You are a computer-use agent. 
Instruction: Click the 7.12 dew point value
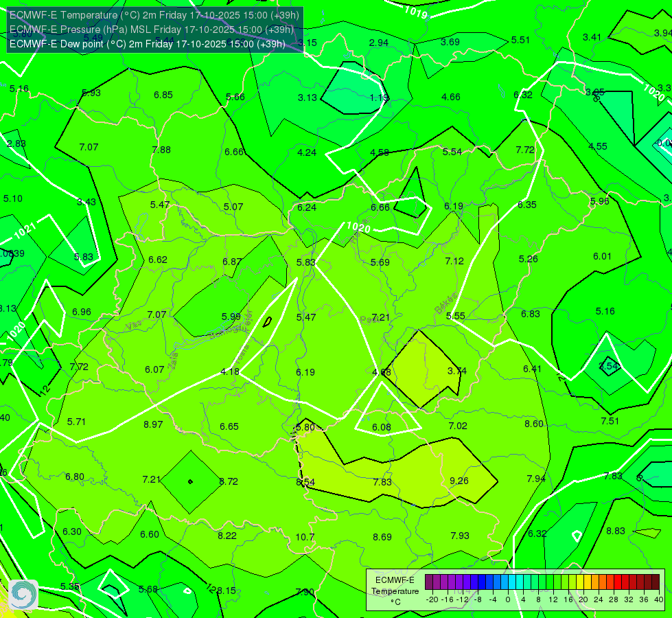tap(454, 261)
